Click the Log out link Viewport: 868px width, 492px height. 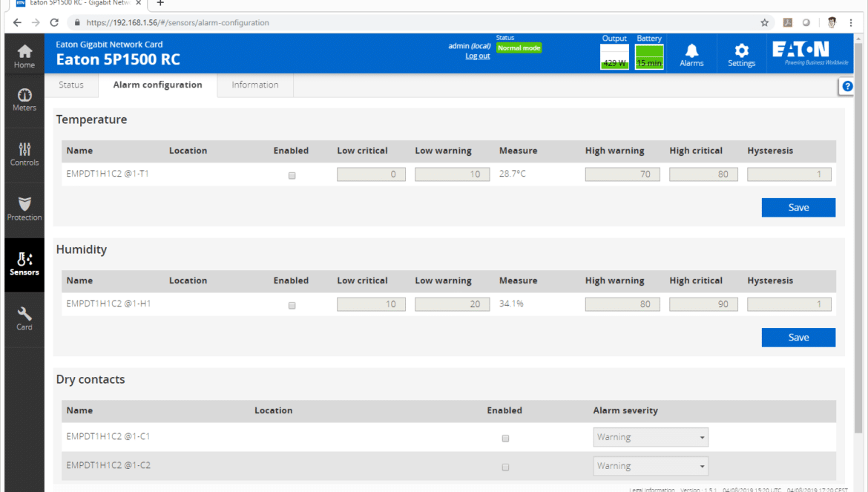[x=477, y=56]
